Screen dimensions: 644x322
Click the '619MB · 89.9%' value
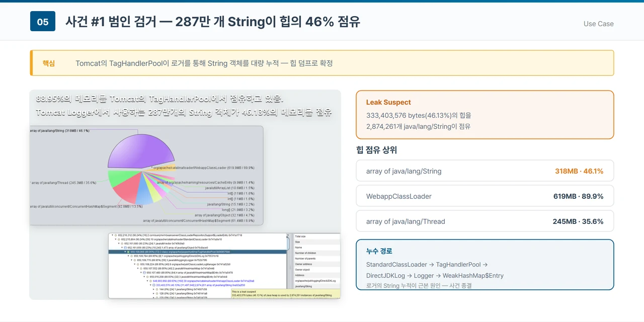tap(578, 196)
